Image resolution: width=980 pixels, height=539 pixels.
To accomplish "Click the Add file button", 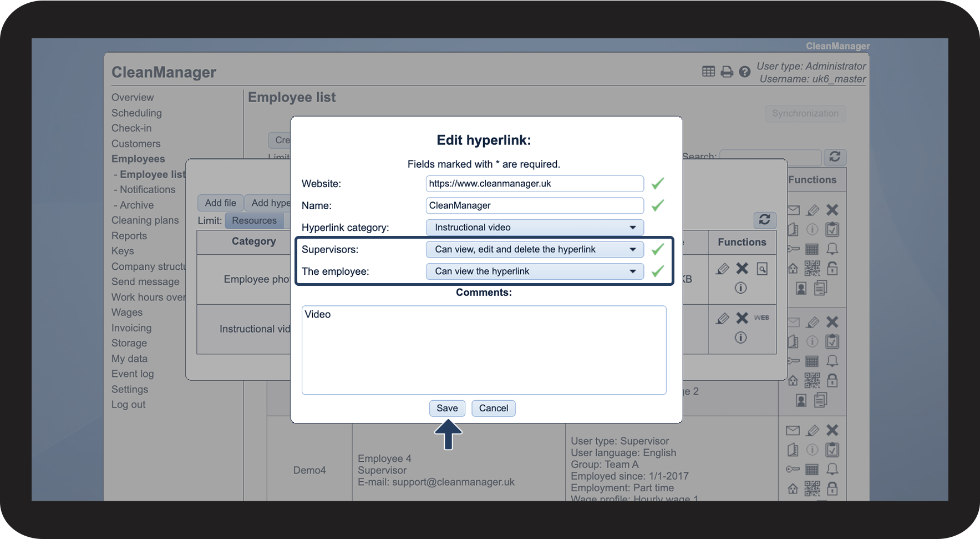I will [x=220, y=203].
